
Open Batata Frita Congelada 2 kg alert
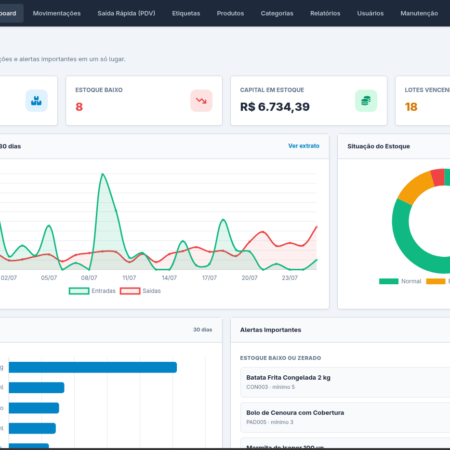pyautogui.click(x=345, y=382)
